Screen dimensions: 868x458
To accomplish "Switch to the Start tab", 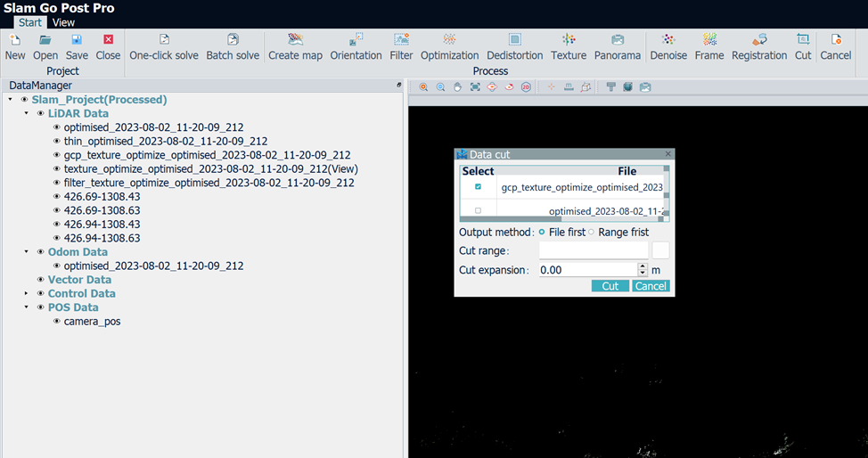I will pyautogui.click(x=30, y=22).
